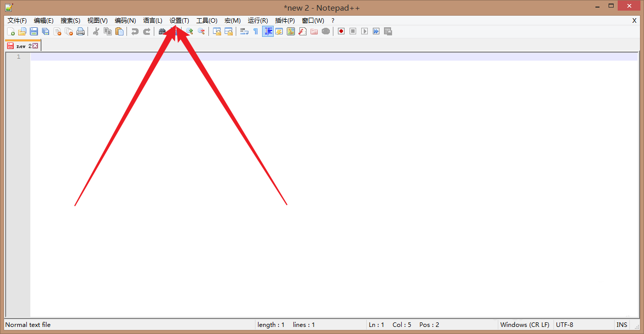The height and width of the screenshot is (334, 644).
Task: Print the current file
Action: pyautogui.click(x=80, y=31)
